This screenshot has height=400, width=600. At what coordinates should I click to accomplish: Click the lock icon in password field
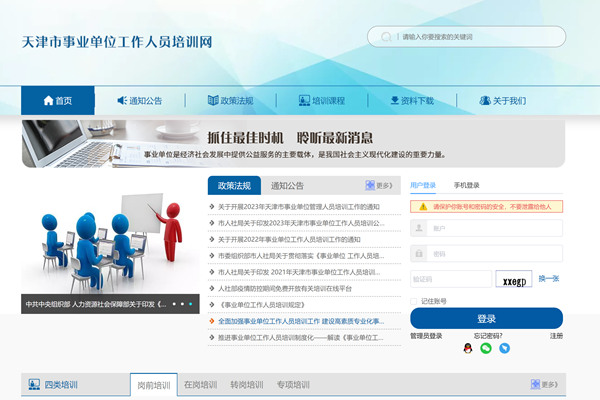tap(419, 253)
